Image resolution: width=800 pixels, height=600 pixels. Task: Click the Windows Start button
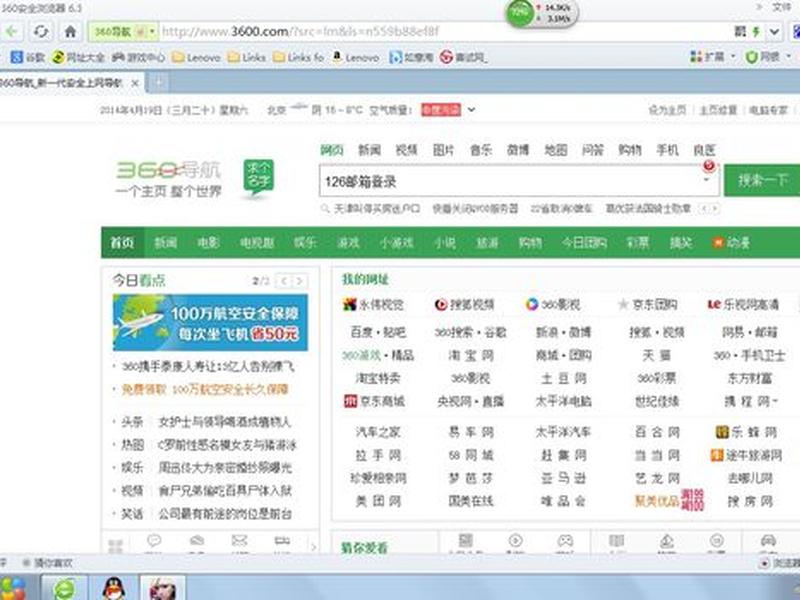[x=15, y=588]
